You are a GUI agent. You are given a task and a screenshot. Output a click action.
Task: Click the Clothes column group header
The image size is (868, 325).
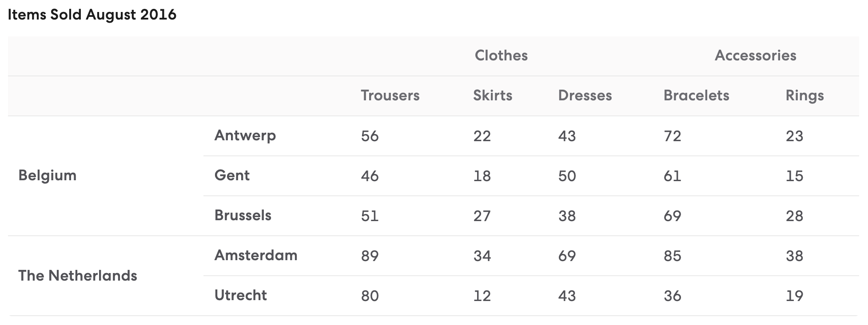[501, 55]
